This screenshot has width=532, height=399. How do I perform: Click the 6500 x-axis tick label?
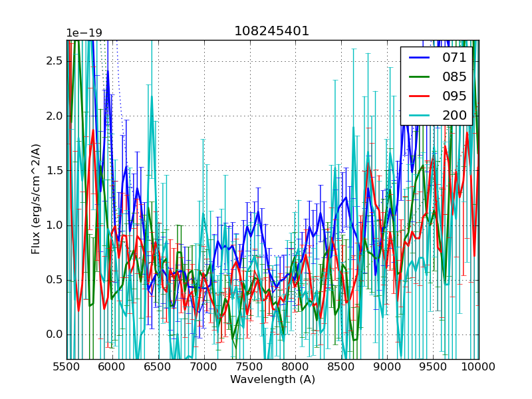[158, 366]
